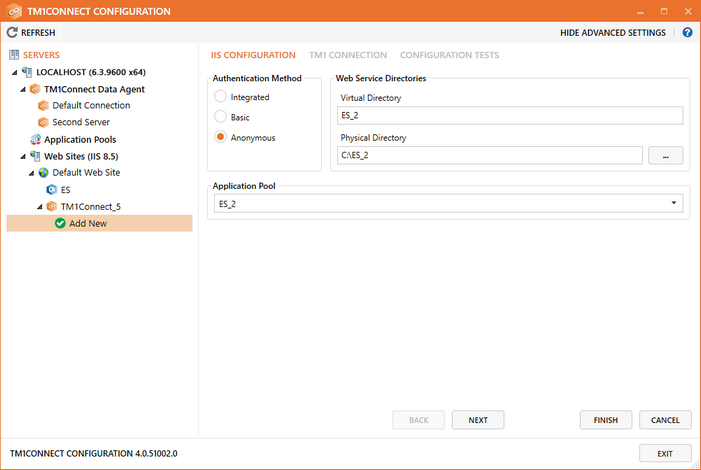This screenshot has height=470, width=701.
Task: Click the window resize grip in the corner
Action: [695, 464]
